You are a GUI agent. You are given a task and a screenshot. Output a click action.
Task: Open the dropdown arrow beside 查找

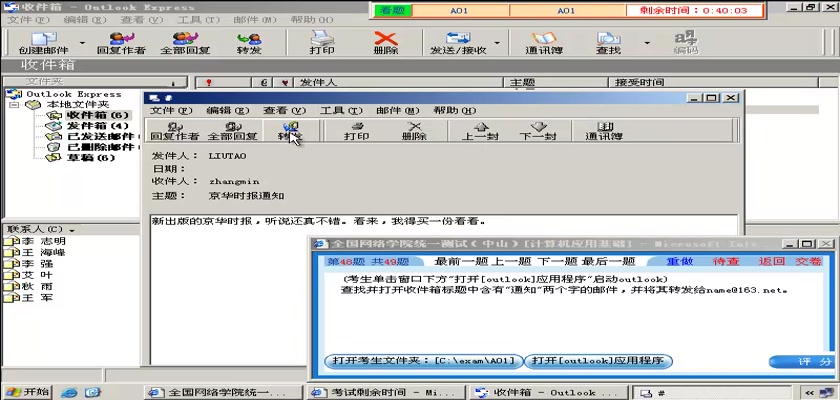click(647, 43)
